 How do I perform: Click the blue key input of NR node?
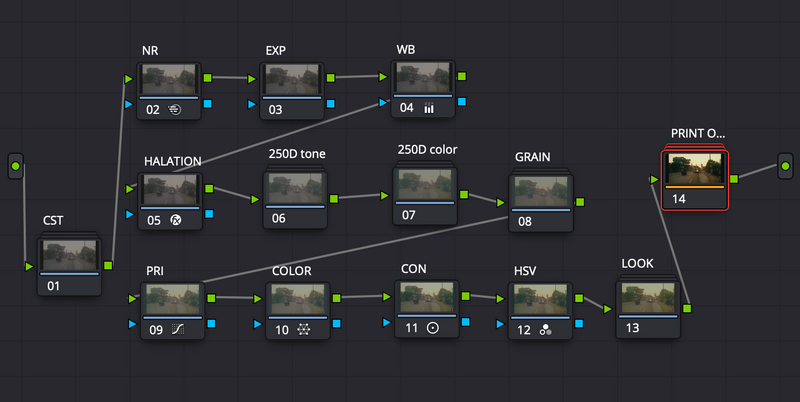[129, 104]
